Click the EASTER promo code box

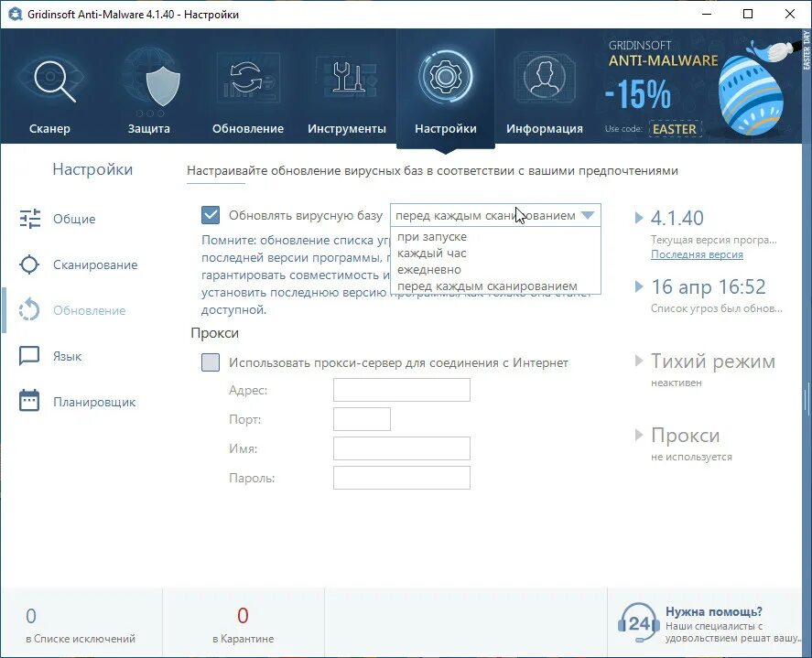(675, 129)
